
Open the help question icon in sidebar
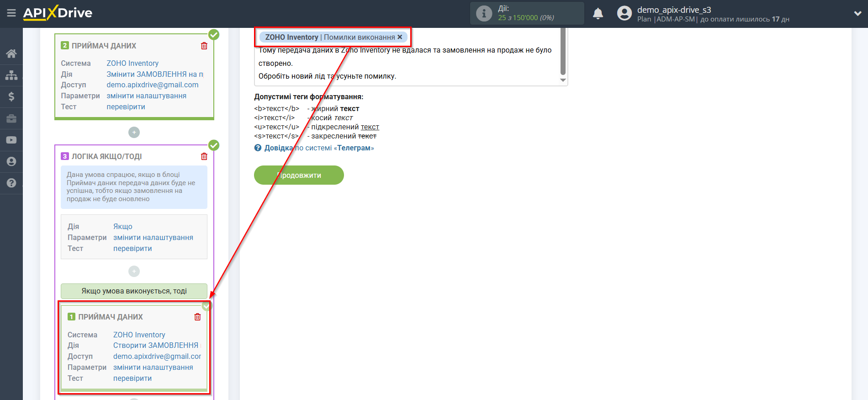(11, 183)
